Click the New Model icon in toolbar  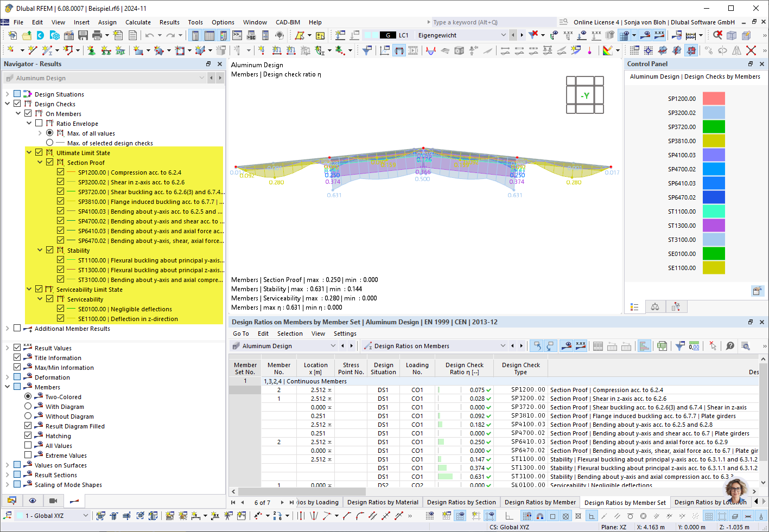pyautogui.click(x=12, y=35)
